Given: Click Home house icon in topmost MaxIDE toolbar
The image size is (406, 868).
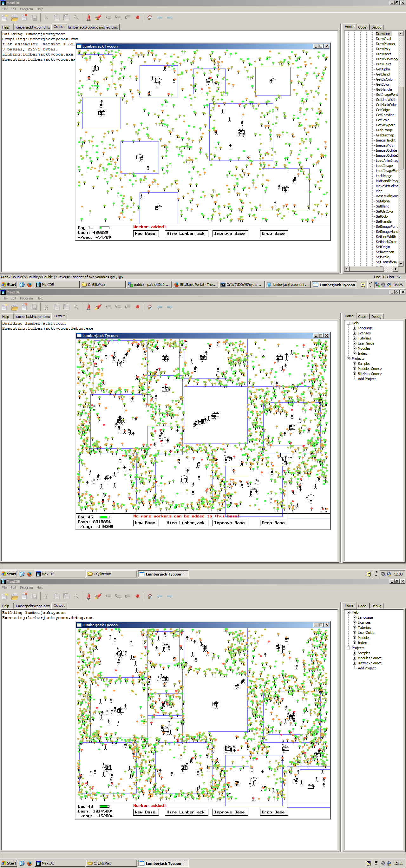Looking at the screenshot, I should click(x=150, y=17).
